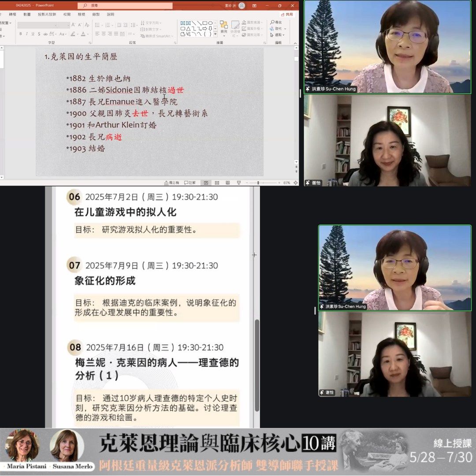
Task: Open the Slide Show (投影片放映) tab
Action: pos(47,14)
